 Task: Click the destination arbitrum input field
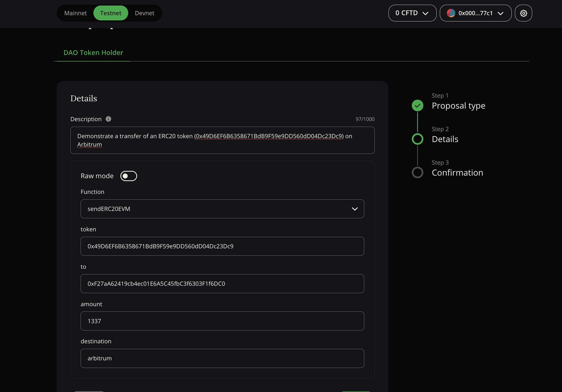(x=222, y=358)
